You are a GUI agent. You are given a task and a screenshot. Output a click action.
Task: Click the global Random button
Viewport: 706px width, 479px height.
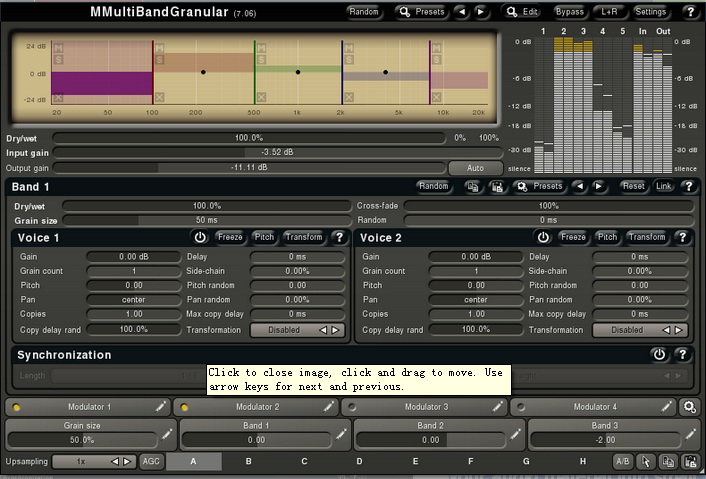coord(364,12)
